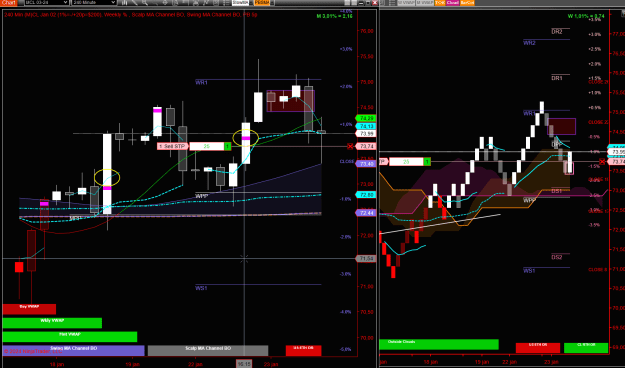Select the DR2 label on right chart
The image size is (625, 368).
point(557,31)
